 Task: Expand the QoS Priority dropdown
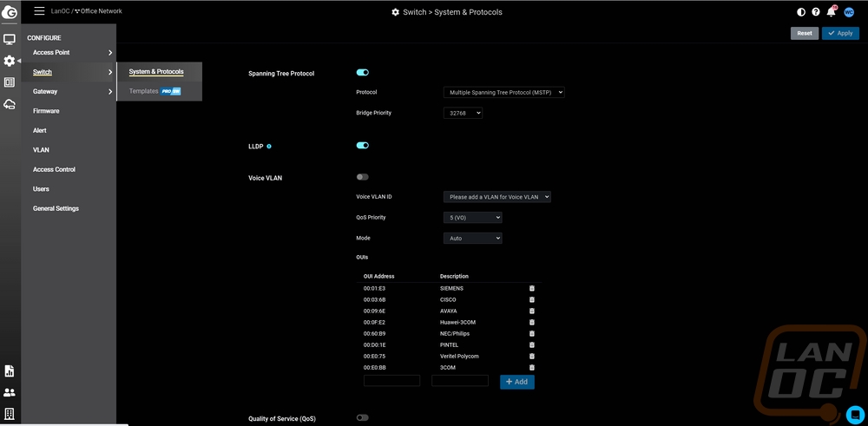[x=472, y=218]
